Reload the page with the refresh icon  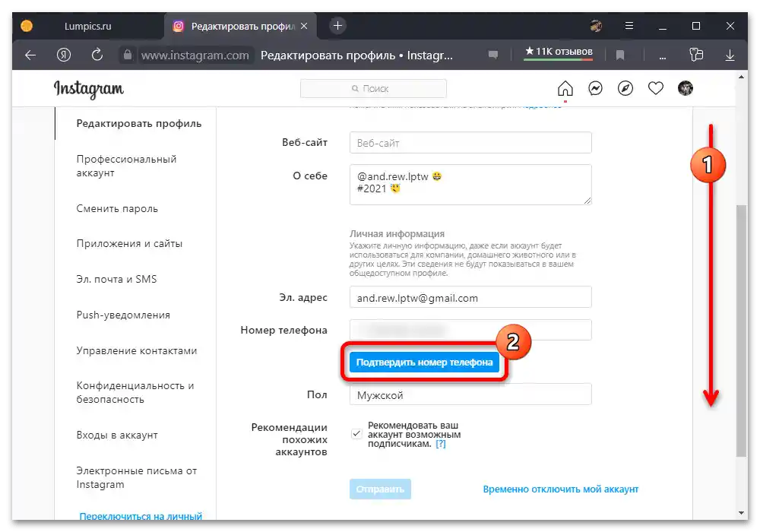click(97, 55)
